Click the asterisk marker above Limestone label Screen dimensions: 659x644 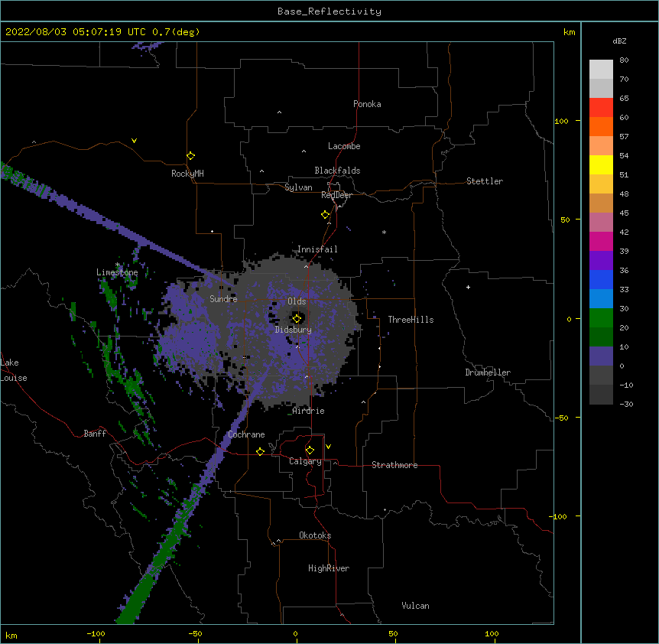tap(118, 265)
